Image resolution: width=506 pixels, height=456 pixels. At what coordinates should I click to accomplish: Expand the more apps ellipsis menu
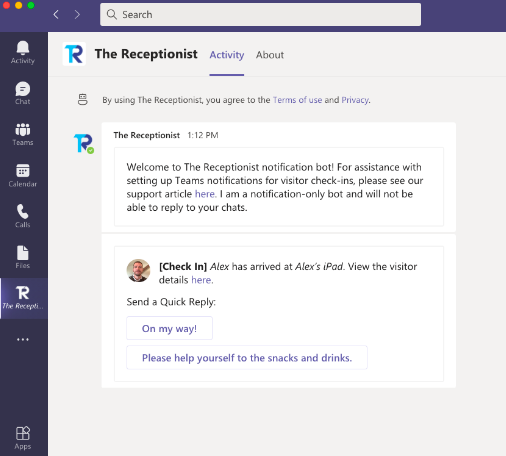[23, 339]
